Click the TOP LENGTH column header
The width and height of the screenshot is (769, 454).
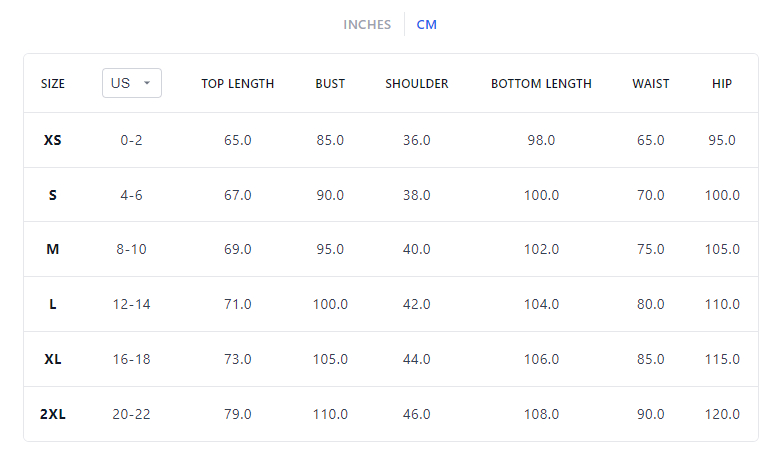point(238,84)
